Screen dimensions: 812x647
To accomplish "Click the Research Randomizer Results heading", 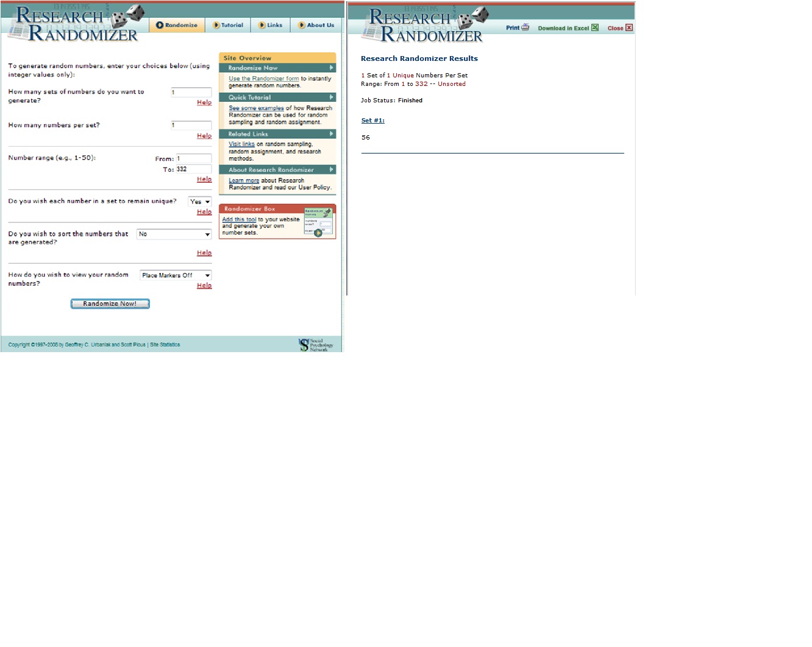I will [419, 58].
